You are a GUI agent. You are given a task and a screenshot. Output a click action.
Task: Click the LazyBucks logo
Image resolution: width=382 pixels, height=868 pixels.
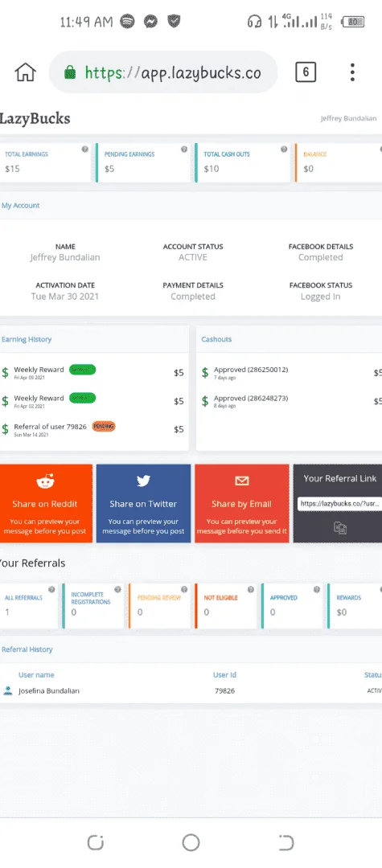coord(35,118)
